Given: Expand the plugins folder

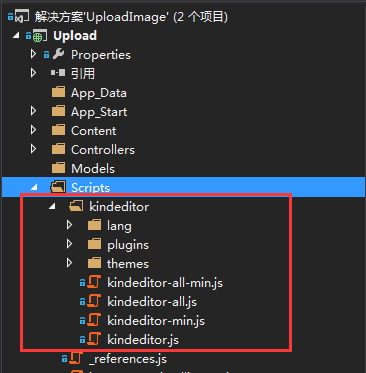Looking at the screenshot, I should coord(69,244).
